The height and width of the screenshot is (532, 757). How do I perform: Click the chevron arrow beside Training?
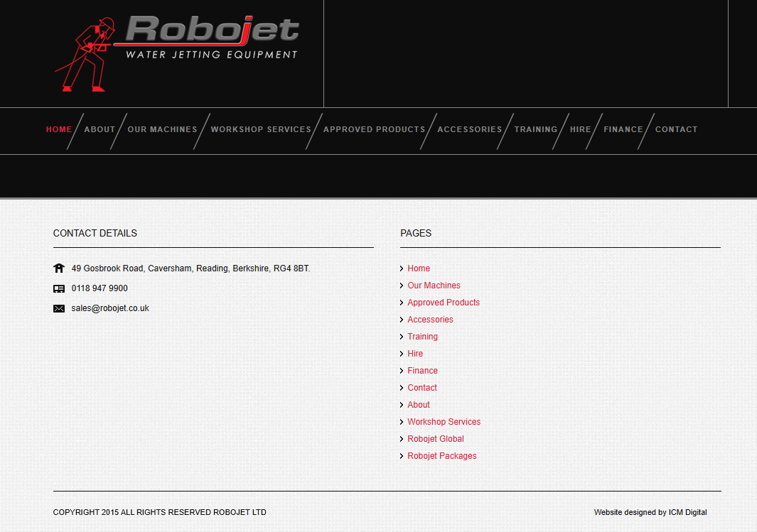[x=402, y=337]
